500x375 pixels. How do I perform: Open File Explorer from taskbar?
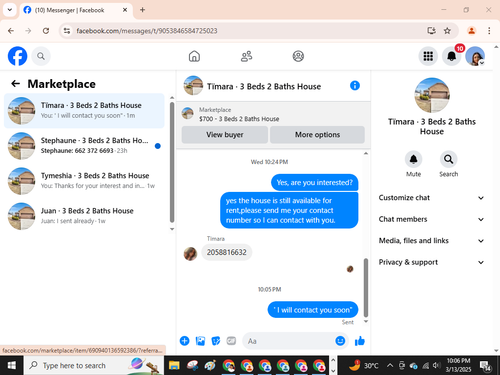click(x=174, y=366)
